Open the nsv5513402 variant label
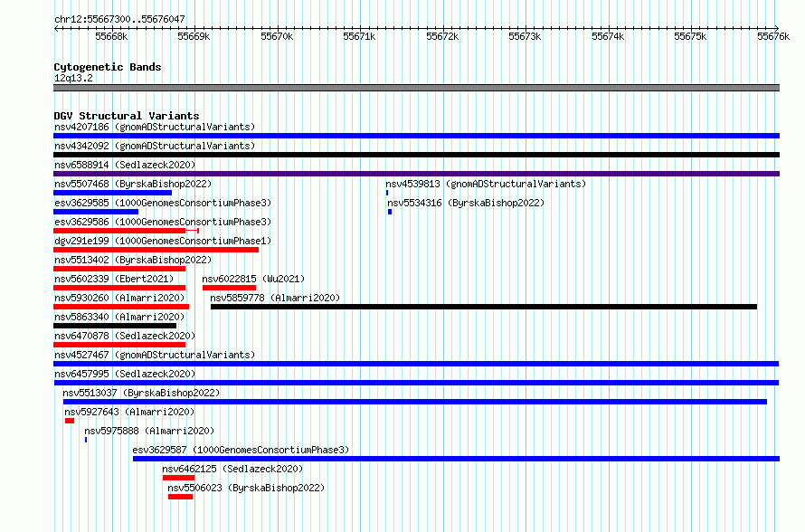Screen dimensions: 805x532 pyautogui.click(x=133, y=260)
